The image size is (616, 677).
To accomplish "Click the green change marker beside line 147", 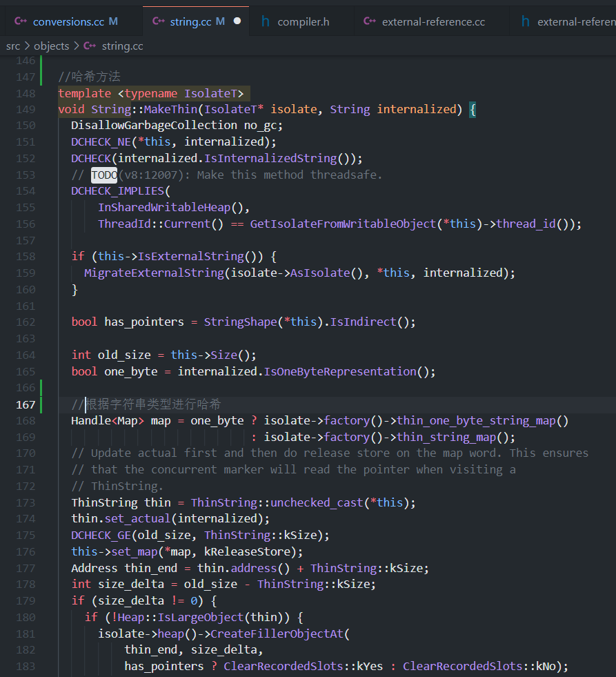I will point(41,77).
